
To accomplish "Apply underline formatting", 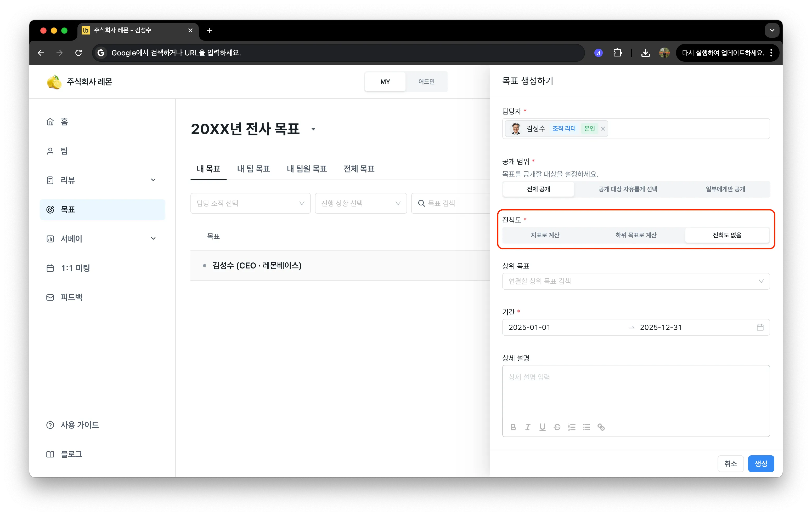I will coord(542,427).
